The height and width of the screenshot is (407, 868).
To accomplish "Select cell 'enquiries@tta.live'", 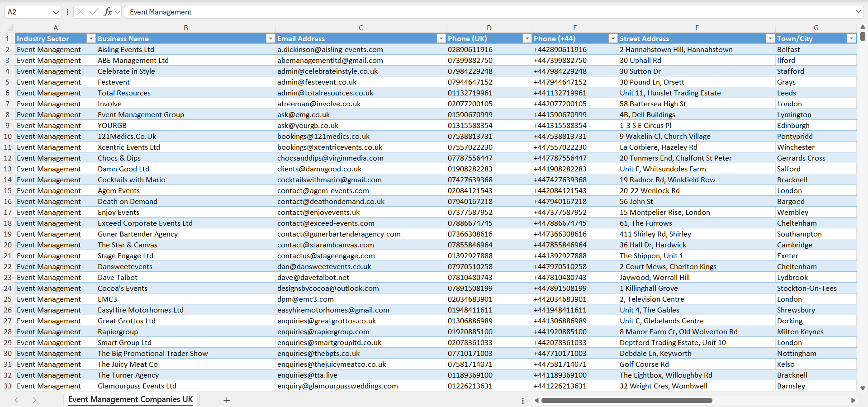I will point(361,375).
